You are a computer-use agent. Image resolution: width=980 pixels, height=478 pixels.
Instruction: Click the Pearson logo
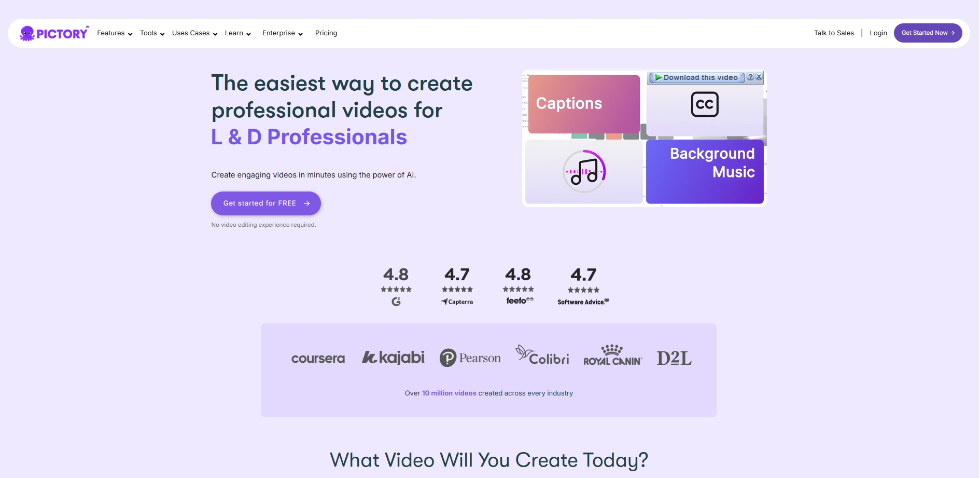point(470,358)
